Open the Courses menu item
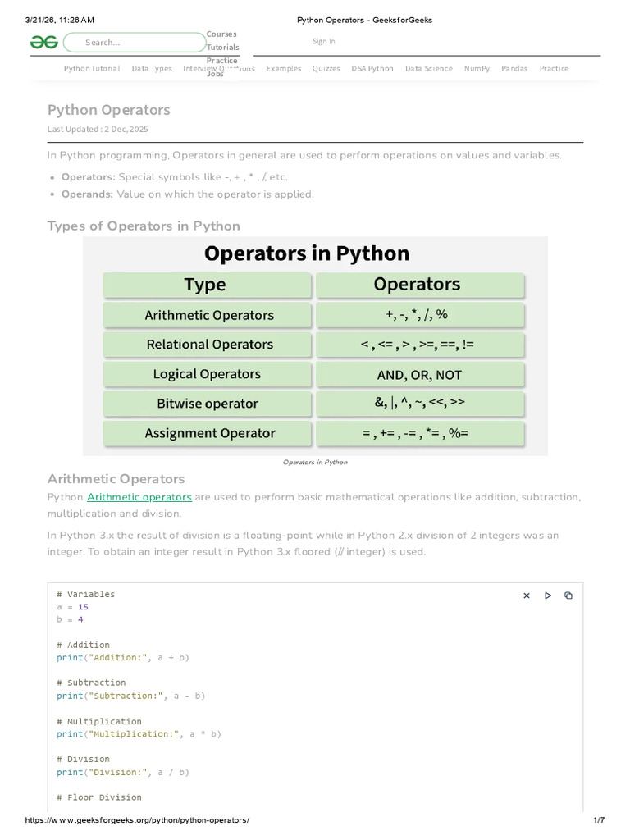 tap(221, 34)
